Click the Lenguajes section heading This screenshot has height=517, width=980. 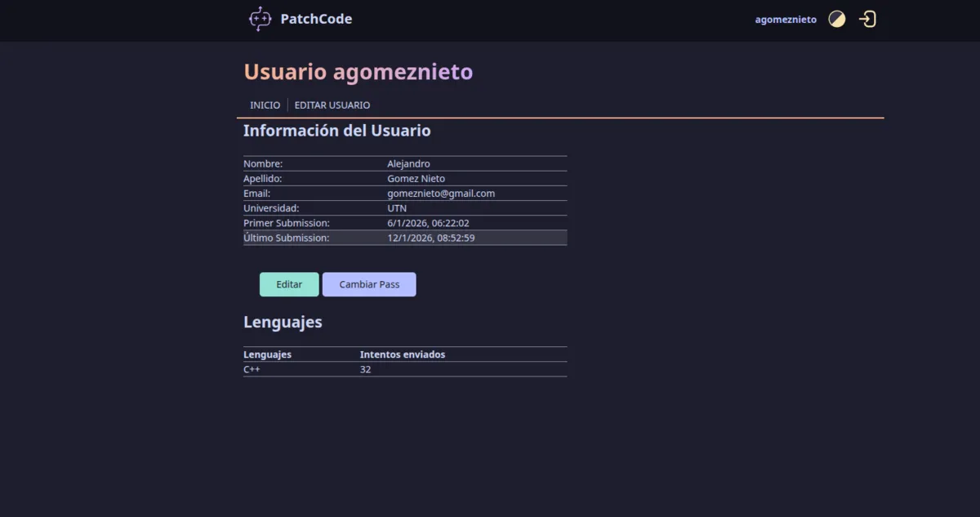click(x=283, y=322)
